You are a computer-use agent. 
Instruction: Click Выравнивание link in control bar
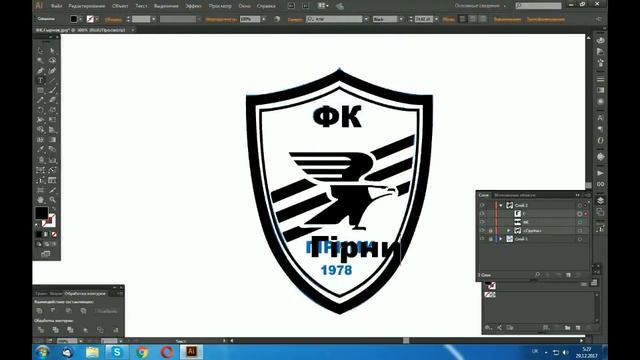507,19
